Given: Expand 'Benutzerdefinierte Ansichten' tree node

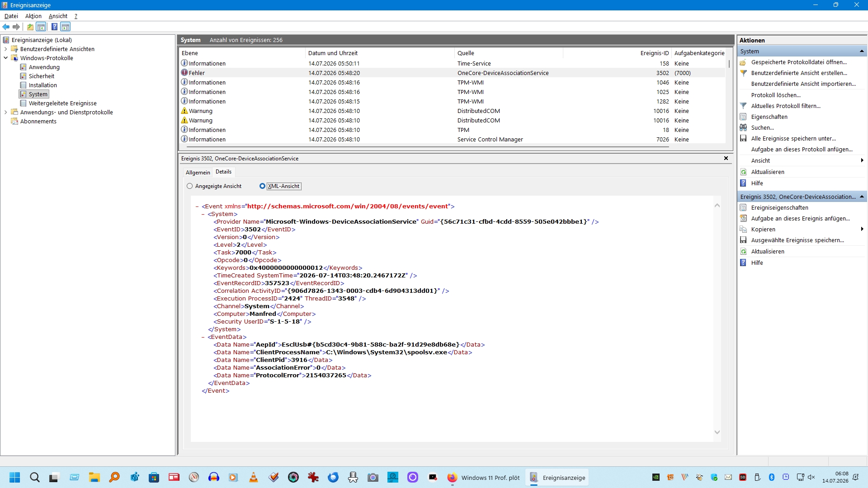Looking at the screenshot, I should click(5, 49).
